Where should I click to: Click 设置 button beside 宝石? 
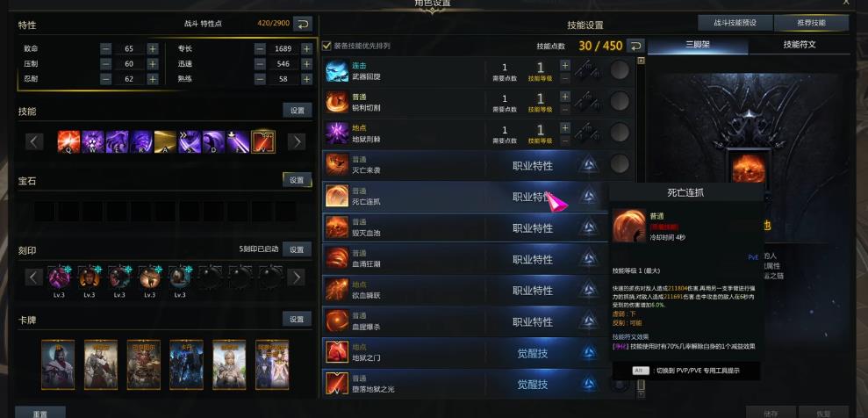coord(298,180)
